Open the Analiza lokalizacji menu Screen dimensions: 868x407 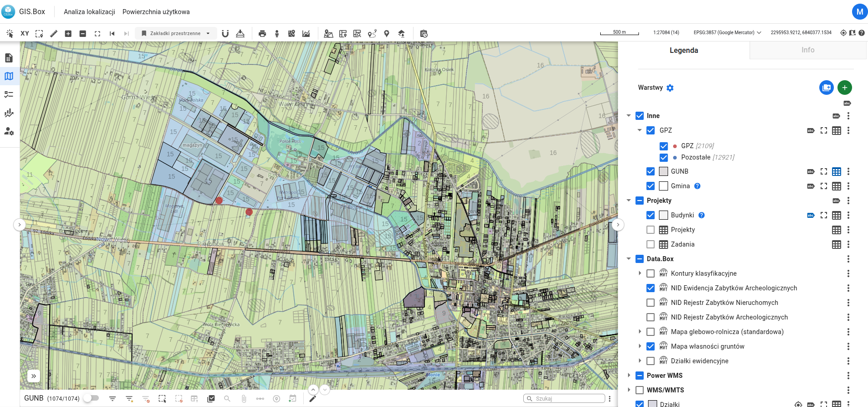89,12
